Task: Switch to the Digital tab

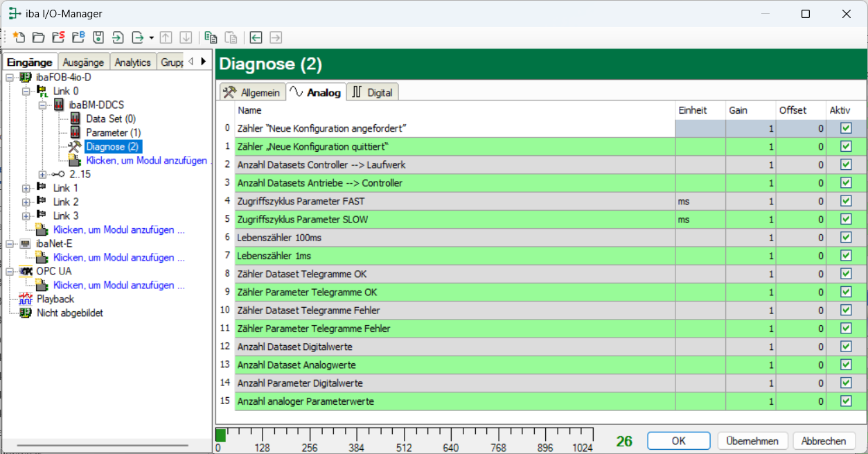Action: (373, 92)
